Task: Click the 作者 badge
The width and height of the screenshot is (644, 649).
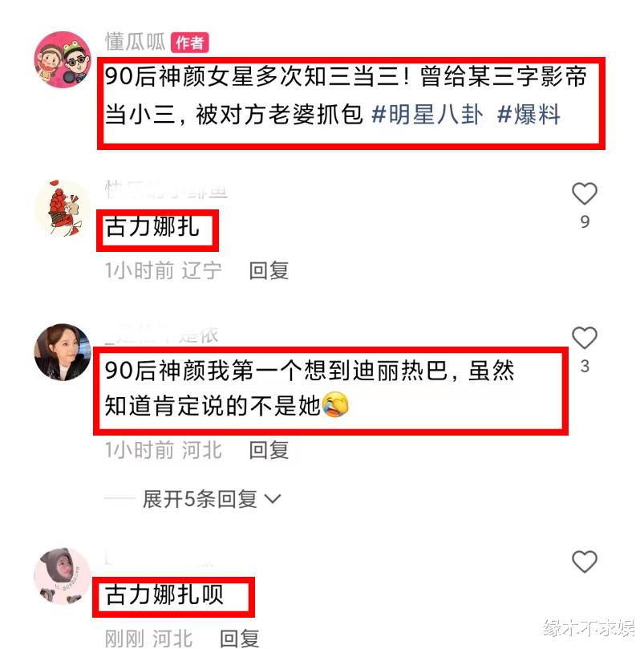Action: (189, 43)
